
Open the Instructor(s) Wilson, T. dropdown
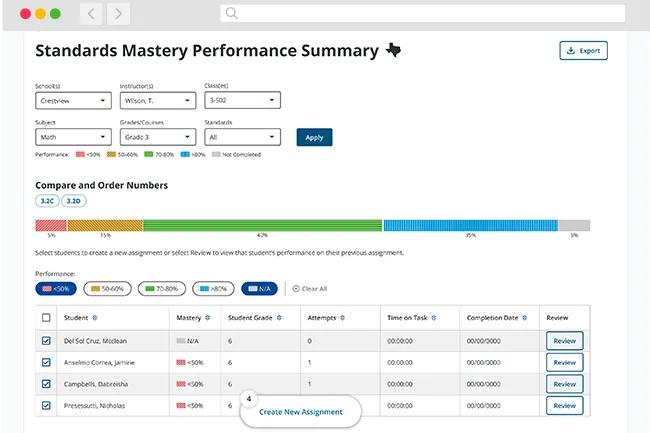(x=158, y=101)
